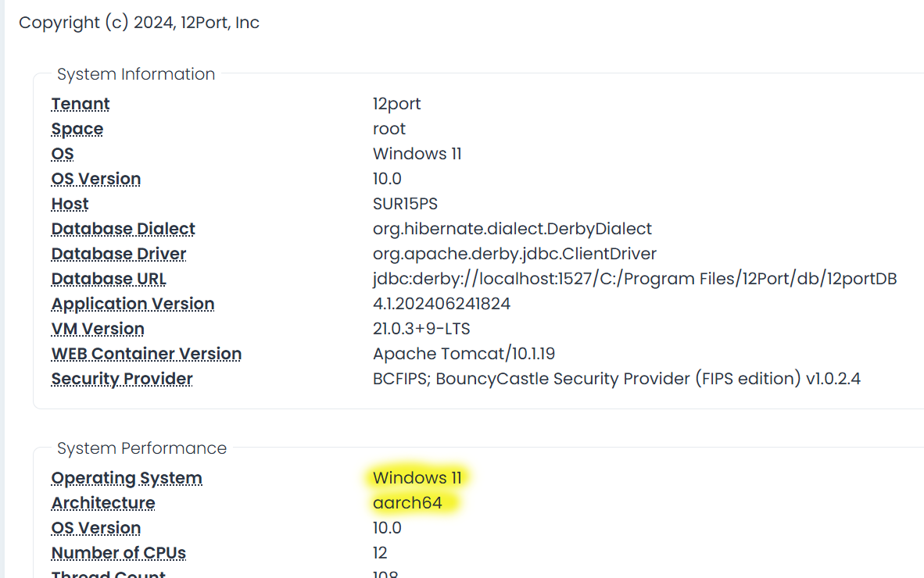Click the Database Dialect label
Image resolution: width=924 pixels, height=578 pixels.
[123, 229]
